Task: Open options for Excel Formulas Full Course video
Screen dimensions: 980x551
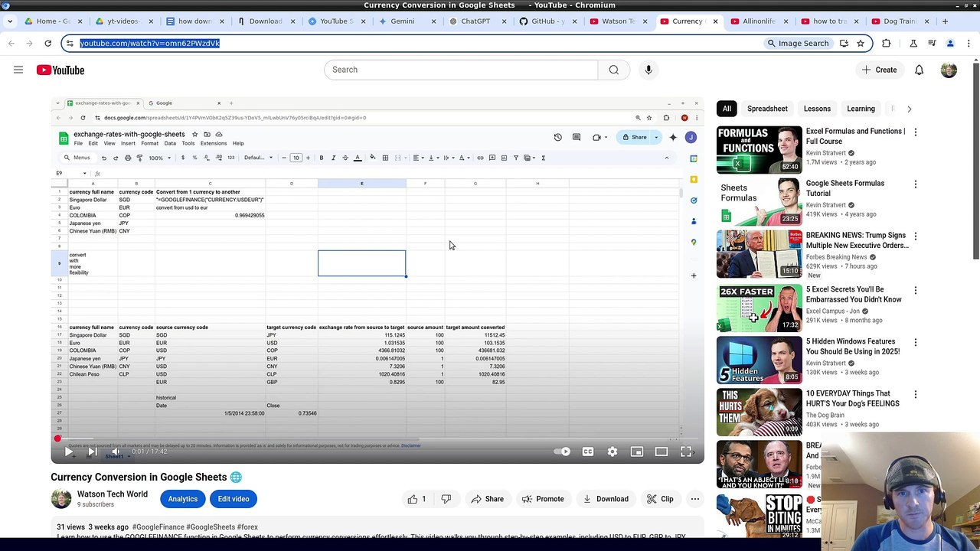Action: 915,132
